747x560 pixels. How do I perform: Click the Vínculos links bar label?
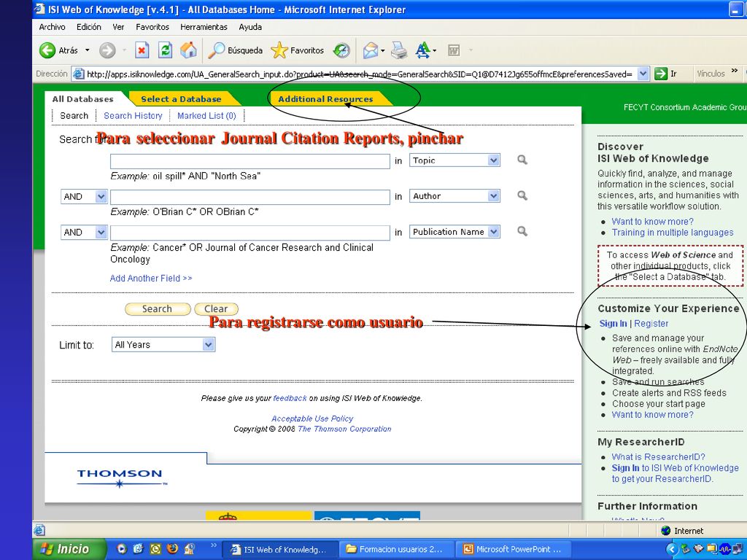(711, 74)
